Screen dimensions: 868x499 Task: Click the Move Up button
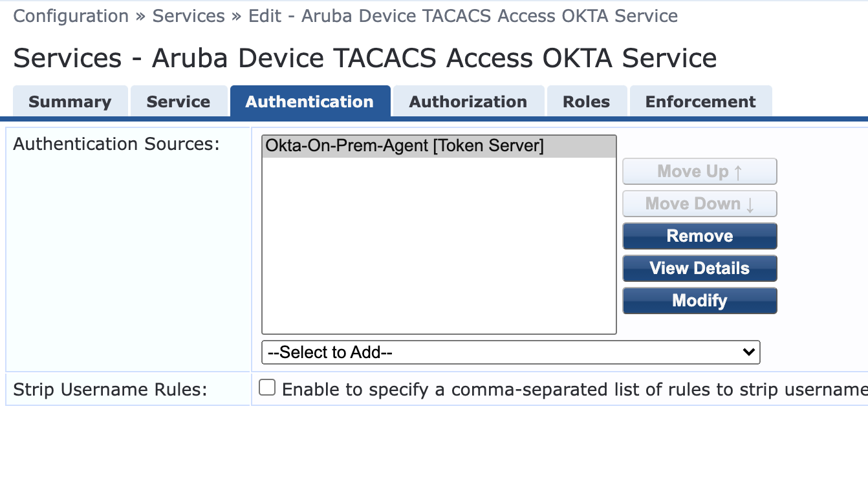(699, 171)
